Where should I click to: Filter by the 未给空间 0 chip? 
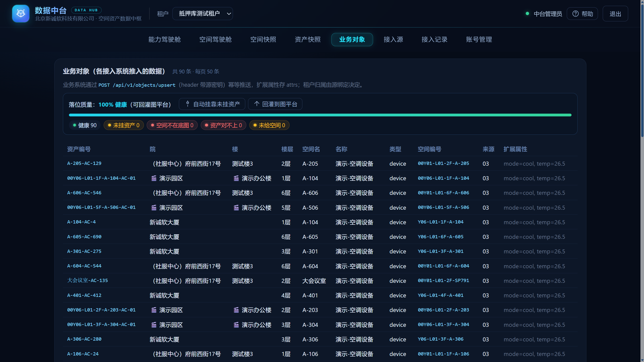(269, 125)
